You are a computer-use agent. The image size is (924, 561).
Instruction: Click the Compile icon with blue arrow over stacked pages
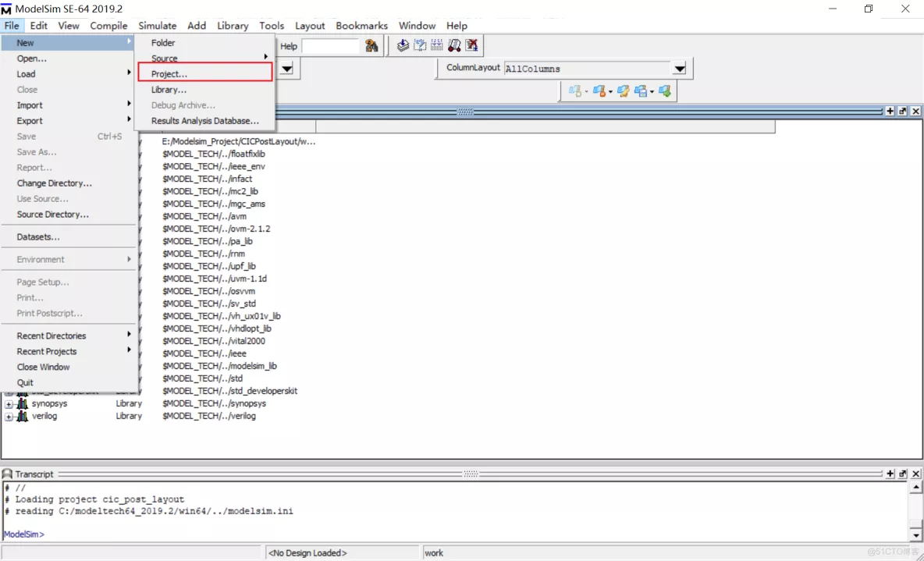tap(403, 45)
